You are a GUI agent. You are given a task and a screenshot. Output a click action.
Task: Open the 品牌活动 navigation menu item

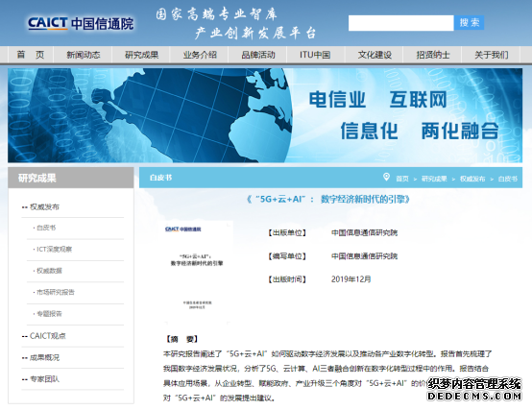(258, 55)
